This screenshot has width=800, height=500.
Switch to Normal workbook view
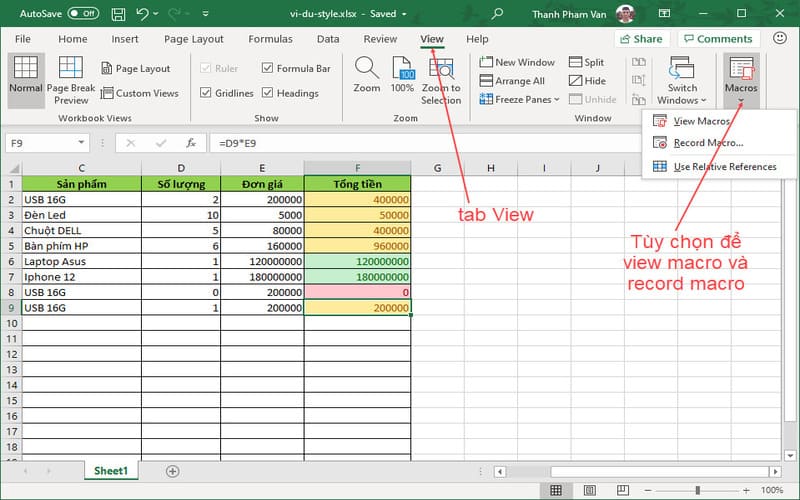[25, 80]
